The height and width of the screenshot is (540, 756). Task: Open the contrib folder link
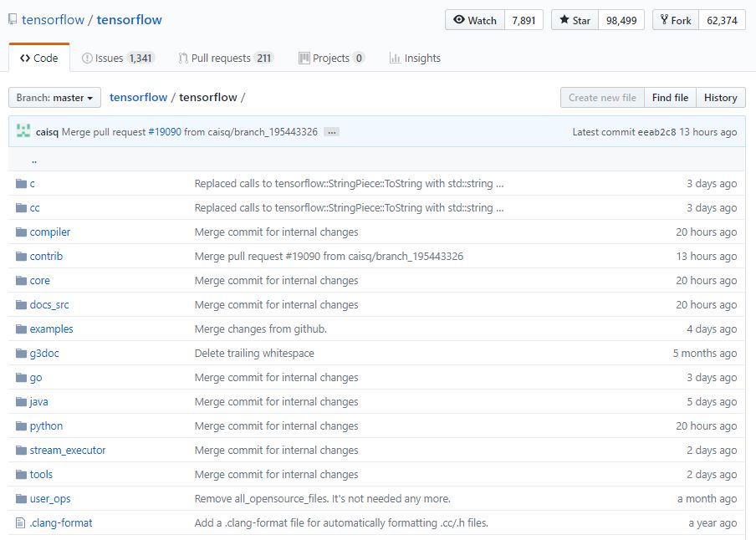(x=46, y=257)
